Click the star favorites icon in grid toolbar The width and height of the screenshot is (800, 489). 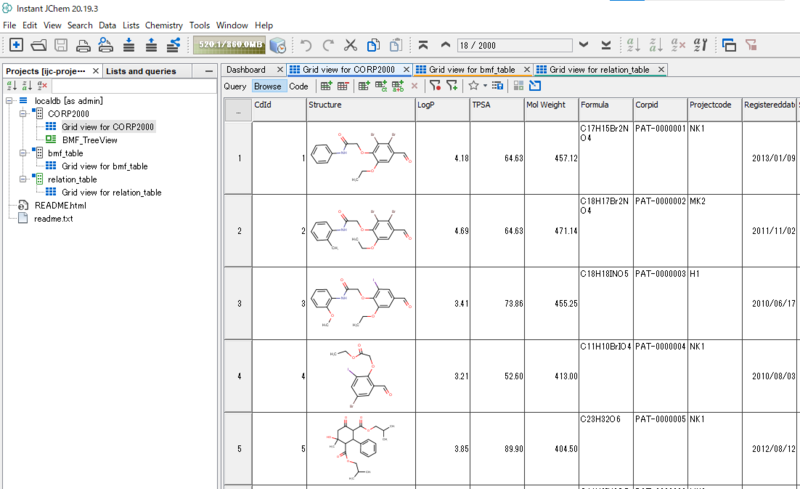[x=473, y=86]
